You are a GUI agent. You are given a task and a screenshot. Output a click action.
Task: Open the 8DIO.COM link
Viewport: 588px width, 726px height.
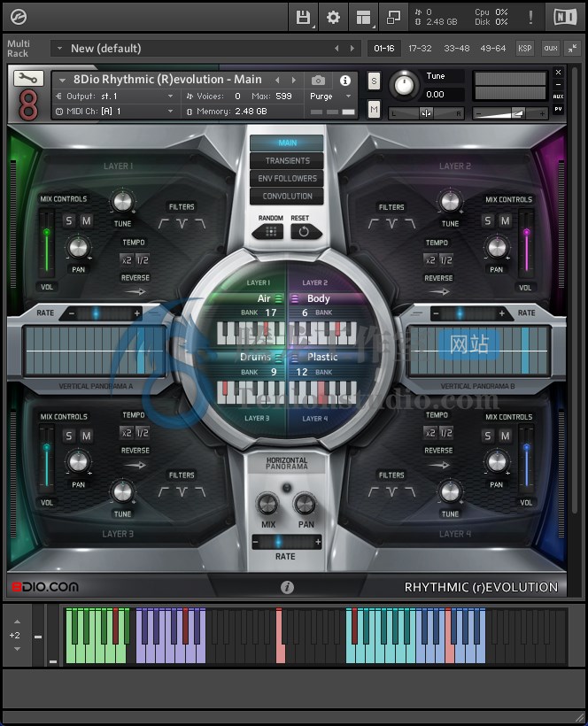tap(45, 587)
